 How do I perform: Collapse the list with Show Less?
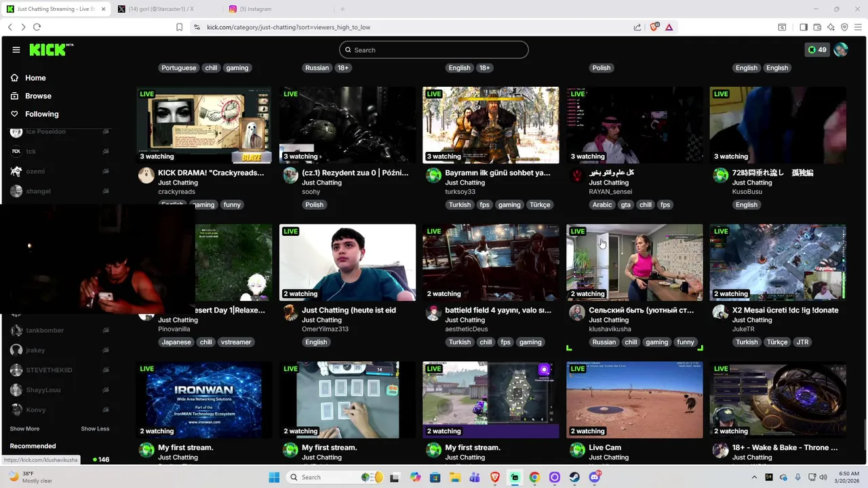tap(95, 429)
